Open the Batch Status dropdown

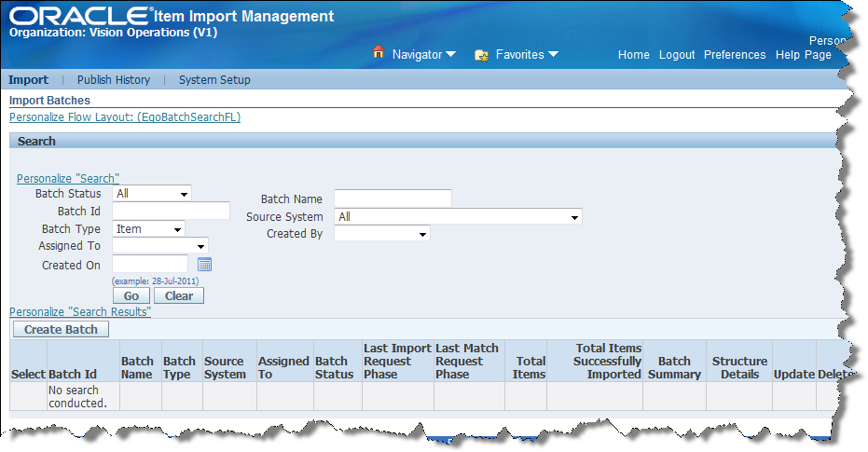[x=152, y=194]
